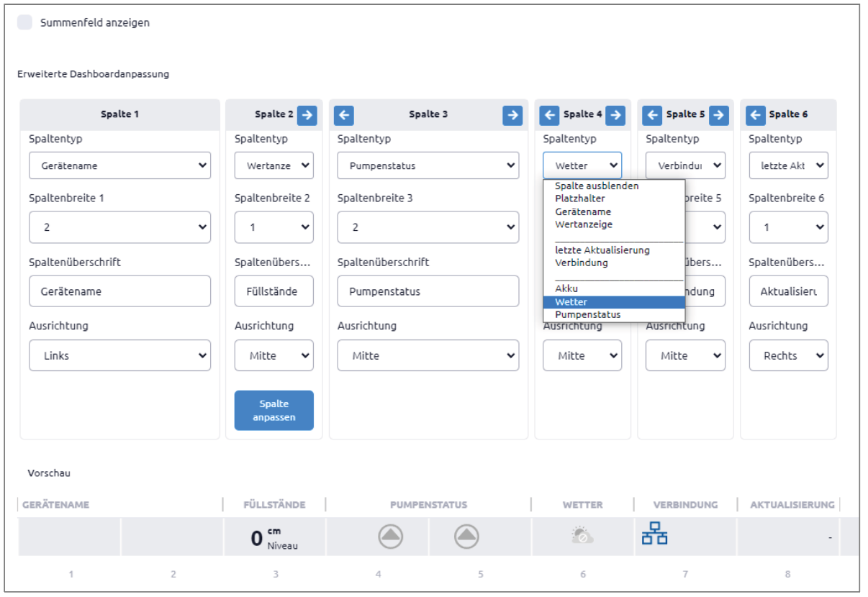
Task: Move Spalte 2 right with arrow button
Action: coord(307,114)
